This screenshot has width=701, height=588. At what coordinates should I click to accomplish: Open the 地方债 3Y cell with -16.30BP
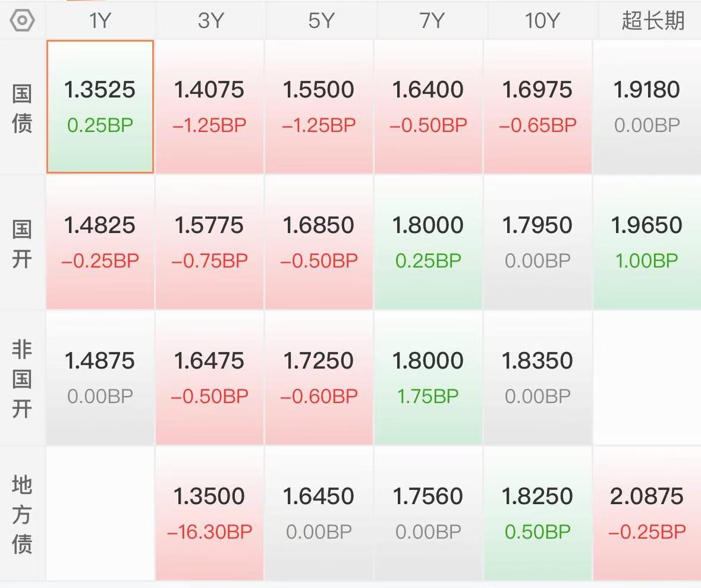click(x=209, y=513)
